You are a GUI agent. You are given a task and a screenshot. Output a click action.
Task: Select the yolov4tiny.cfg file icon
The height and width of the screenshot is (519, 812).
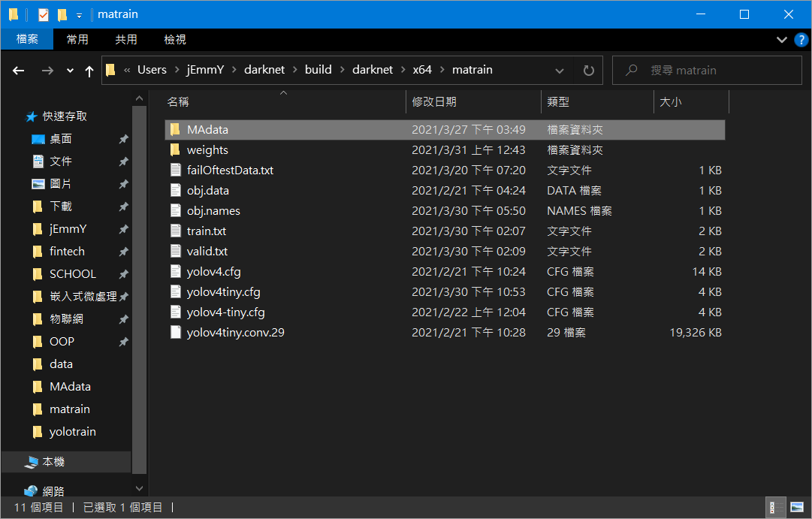(x=176, y=291)
